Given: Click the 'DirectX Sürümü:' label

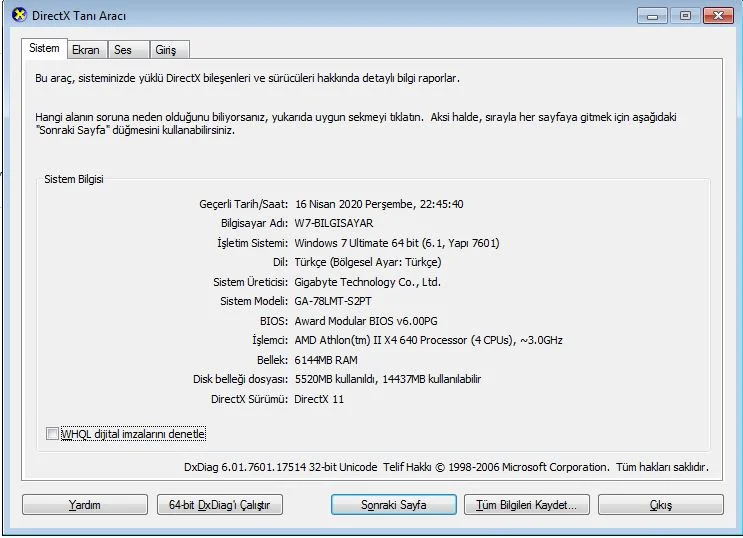Looking at the screenshot, I should click(249, 399).
